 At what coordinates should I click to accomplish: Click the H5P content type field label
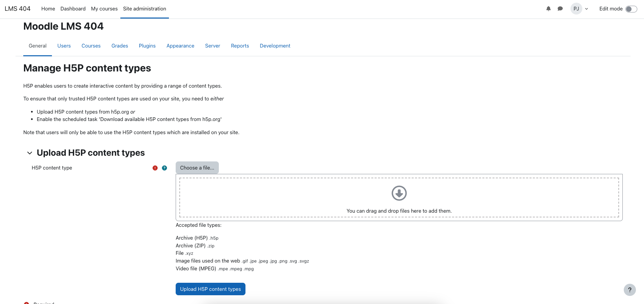pos(52,168)
